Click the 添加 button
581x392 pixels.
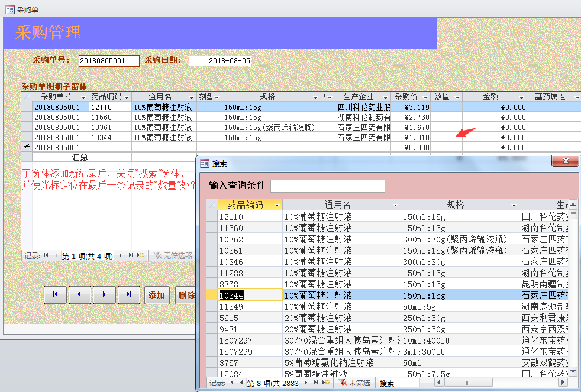click(x=156, y=294)
